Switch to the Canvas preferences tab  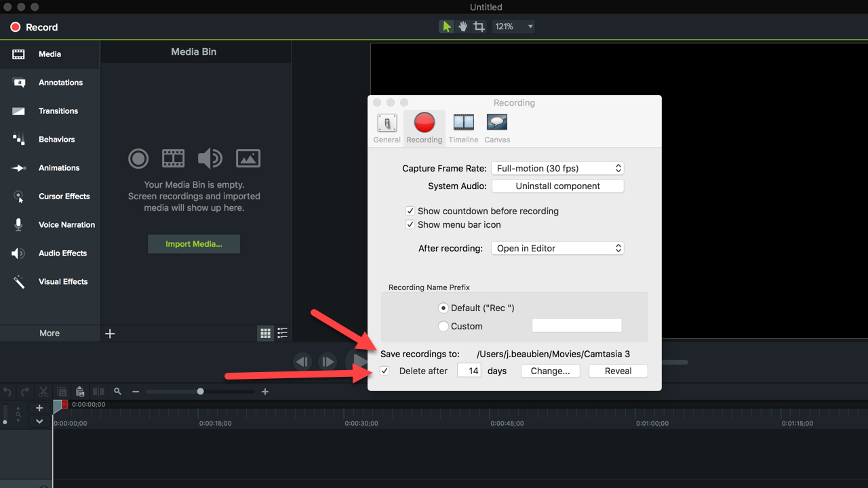point(497,127)
